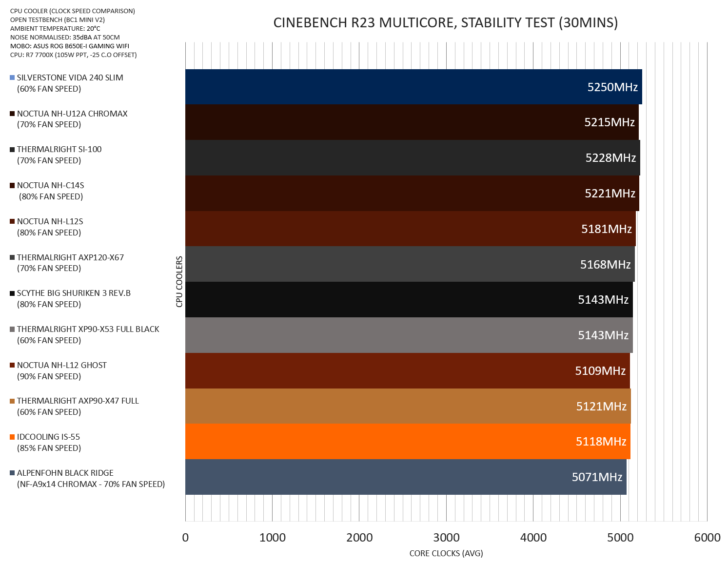Click the Noise Normalised 35dBA note
Screen dimensions: 728x563
point(65,37)
